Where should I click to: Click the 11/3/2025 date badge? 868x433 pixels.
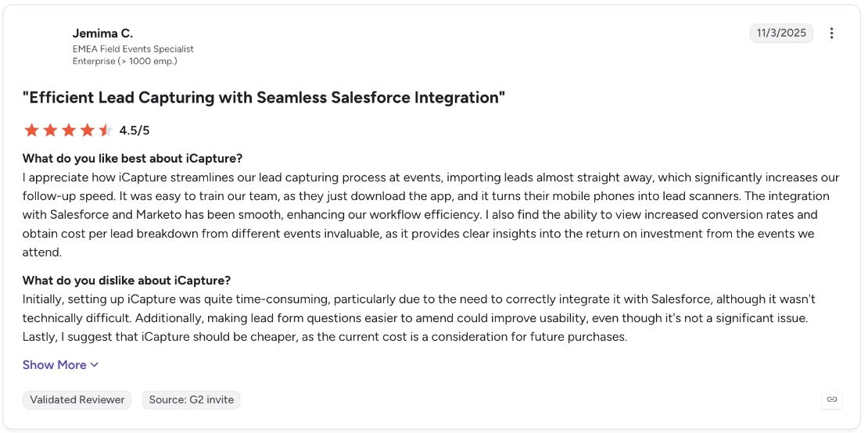pos(781,33)
